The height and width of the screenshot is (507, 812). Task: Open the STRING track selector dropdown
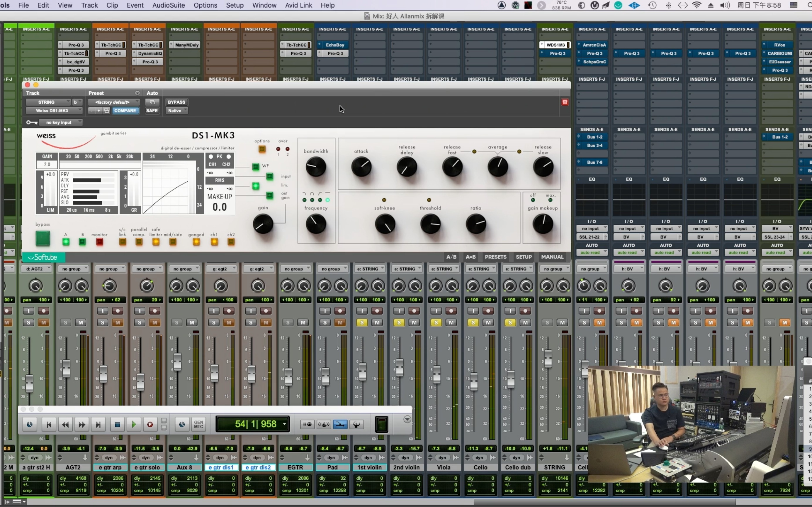48,102
